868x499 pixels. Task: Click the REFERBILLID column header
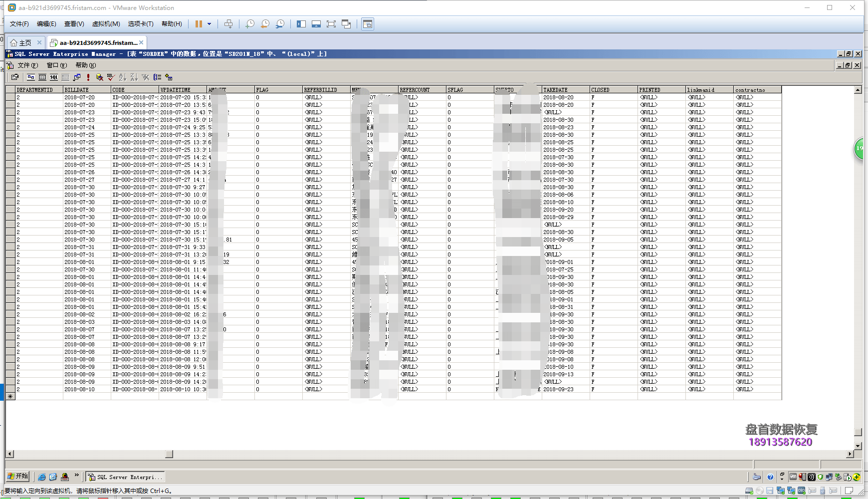pos(326,90)
